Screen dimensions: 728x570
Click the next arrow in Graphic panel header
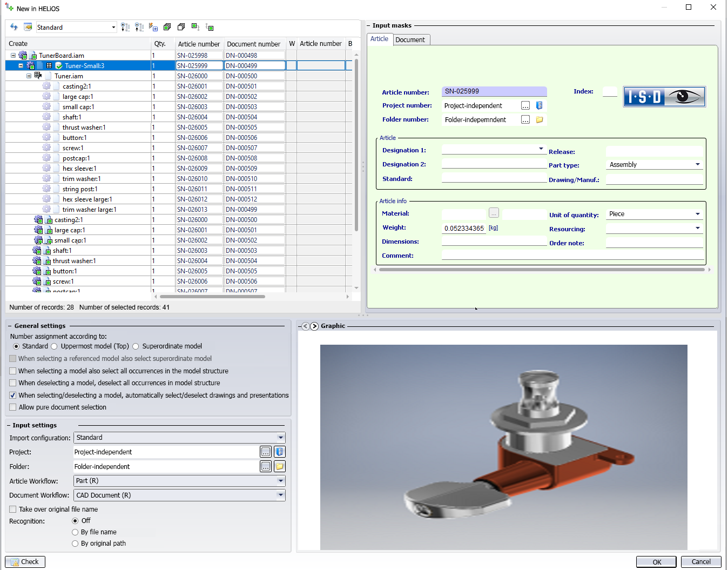click(x=314, y=326)
